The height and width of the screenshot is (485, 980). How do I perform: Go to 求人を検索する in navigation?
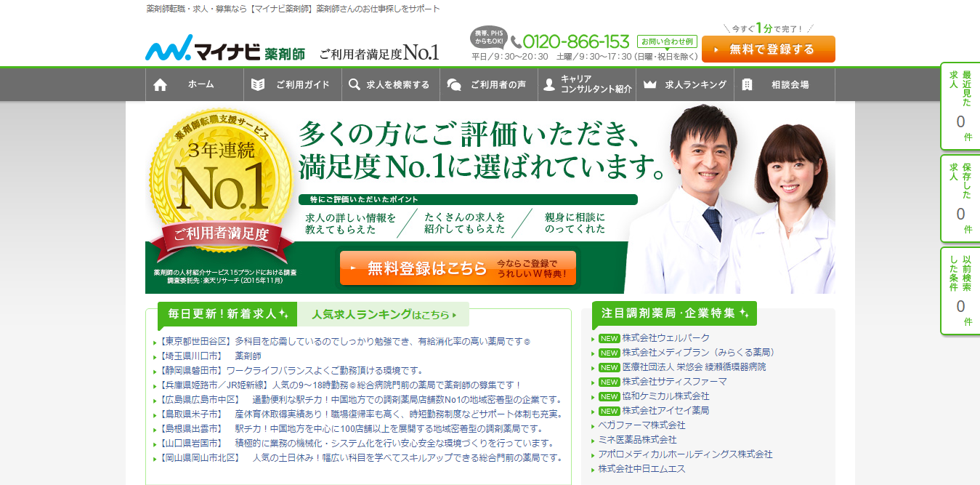click(391, 84)
